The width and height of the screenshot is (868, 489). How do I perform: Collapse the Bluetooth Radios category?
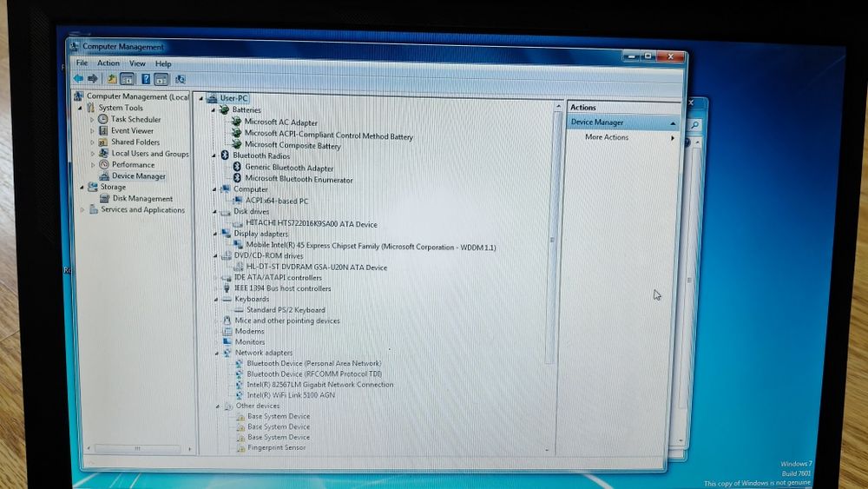214,155
